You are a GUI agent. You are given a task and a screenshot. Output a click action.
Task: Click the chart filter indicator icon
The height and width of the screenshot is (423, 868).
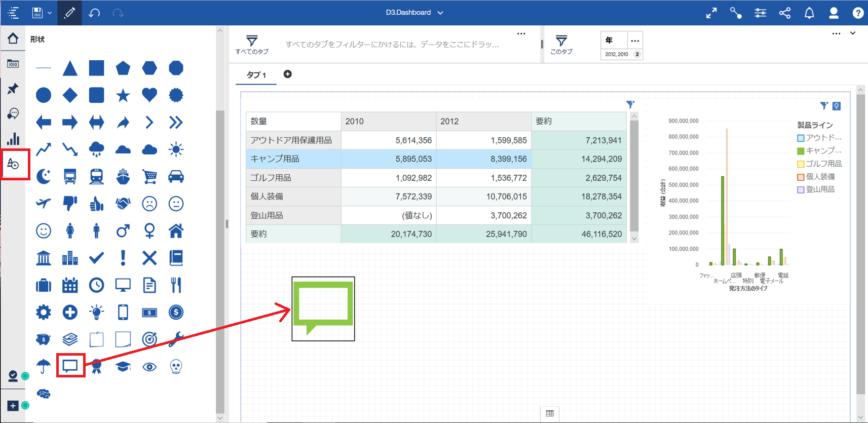click(824, 105)
